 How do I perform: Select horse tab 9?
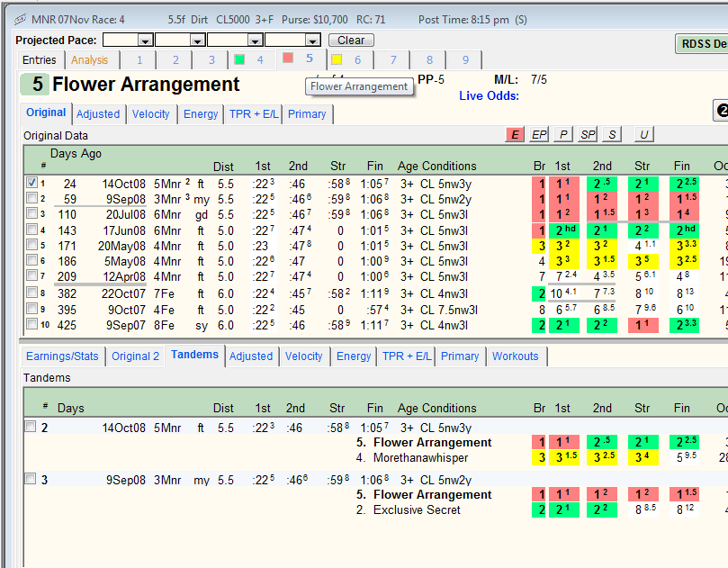(465, 60)
